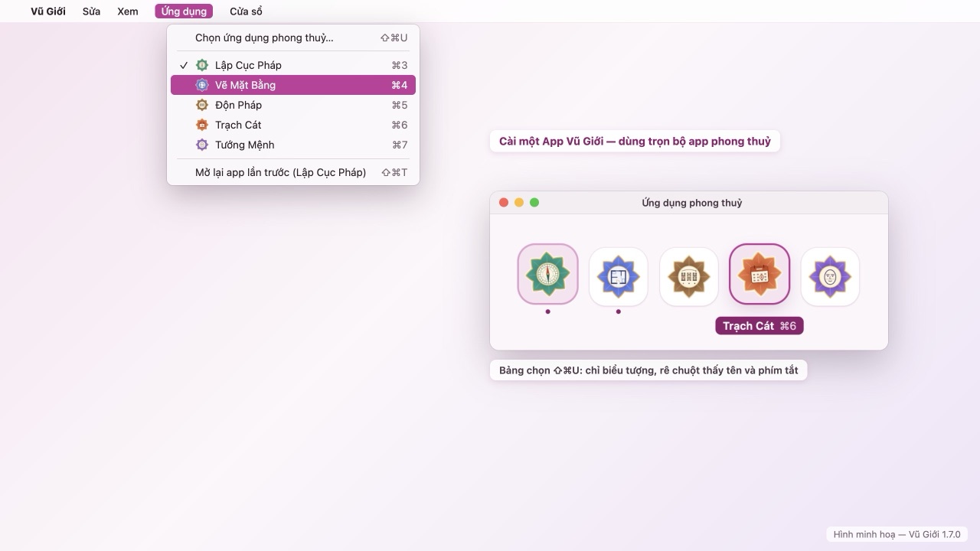
Task: Select the Trạch Cát calendar app icon
Action: point(759,274)
